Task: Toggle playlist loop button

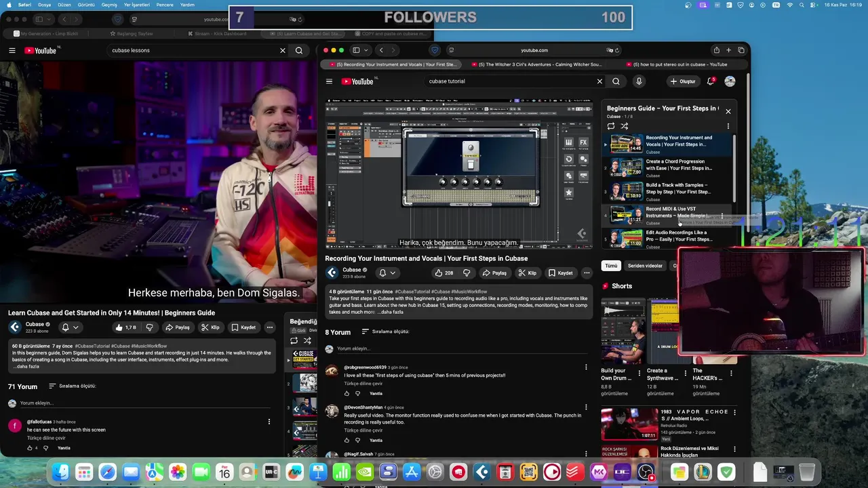Action: coord(611,126)
